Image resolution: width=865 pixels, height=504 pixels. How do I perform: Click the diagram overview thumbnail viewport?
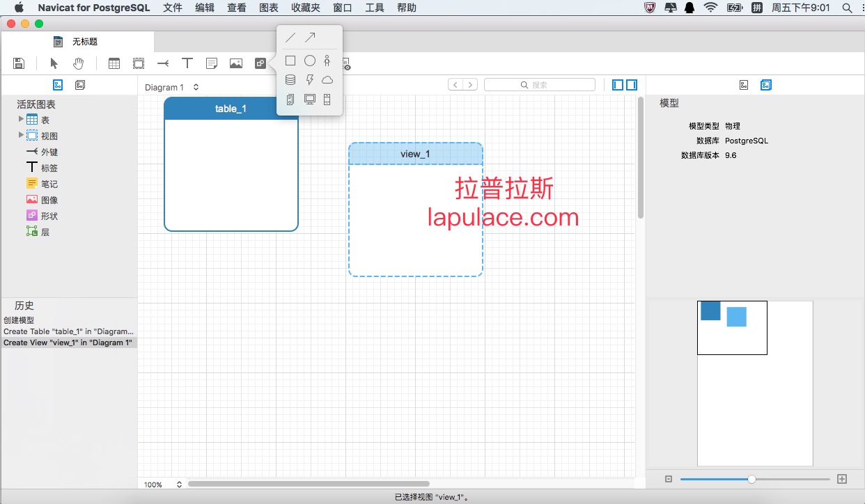click(732, 328)
